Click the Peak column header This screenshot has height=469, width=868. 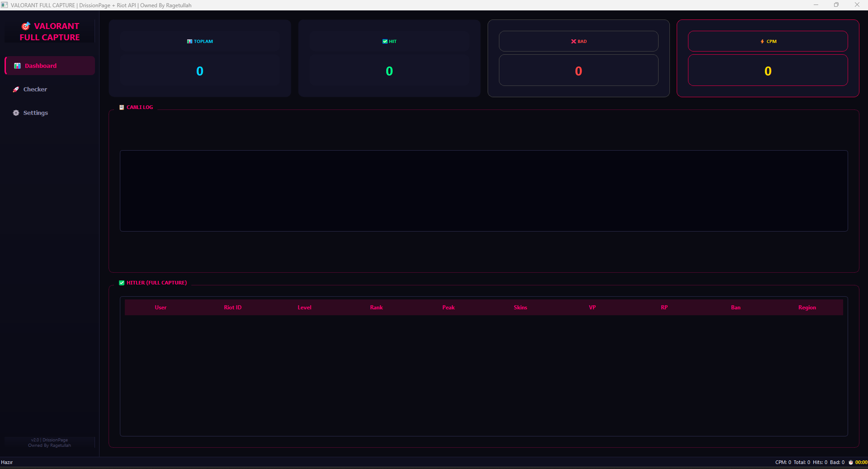coord(448,308)
